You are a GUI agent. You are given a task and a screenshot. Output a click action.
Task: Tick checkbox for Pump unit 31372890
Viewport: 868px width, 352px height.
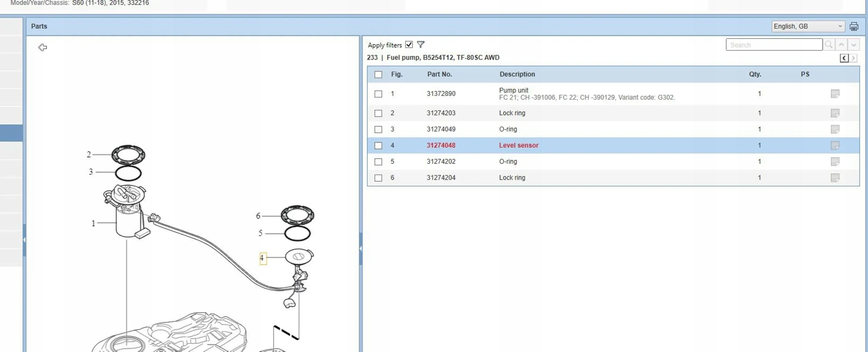(378, 94)
